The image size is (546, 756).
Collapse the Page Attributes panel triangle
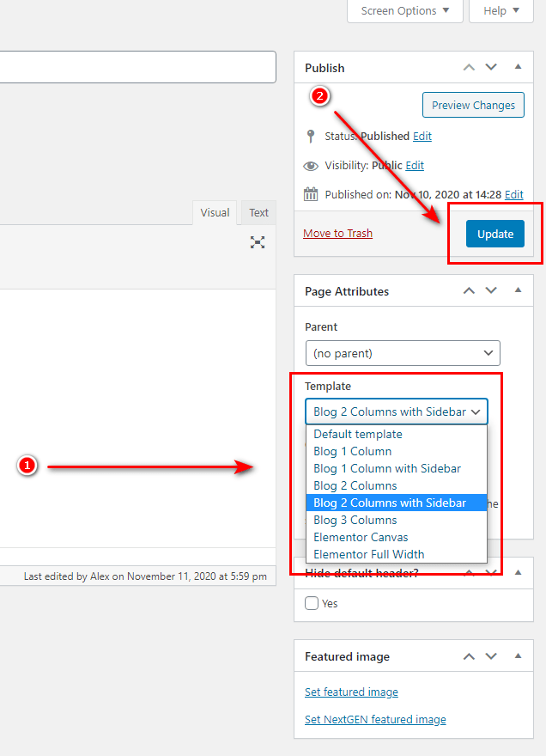pos(518,291)
